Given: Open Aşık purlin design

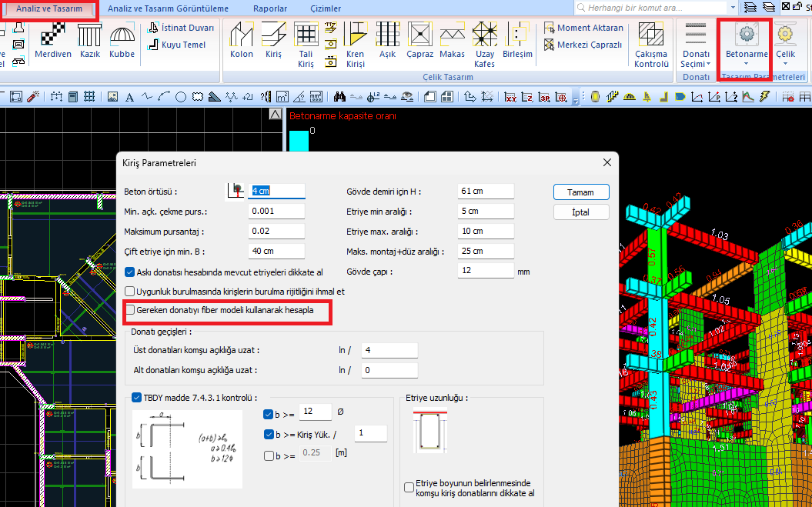Looking at the screenshot, I should [x=387, y=41].
